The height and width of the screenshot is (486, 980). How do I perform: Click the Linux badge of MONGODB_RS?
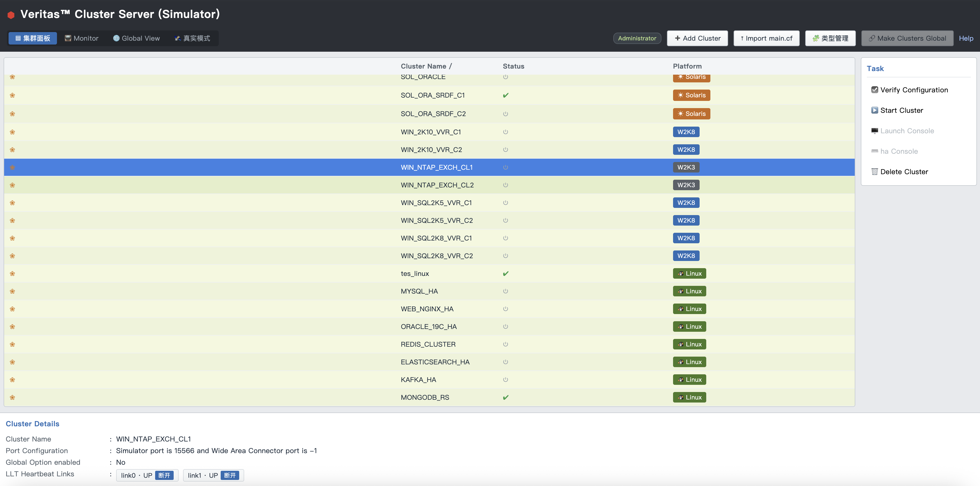click(689, 397)
